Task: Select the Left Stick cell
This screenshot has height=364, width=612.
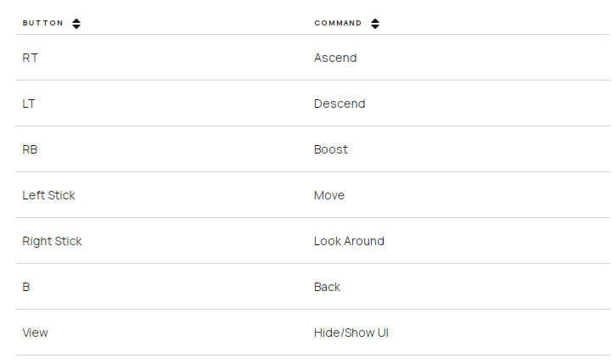Action: tap(48, 195)
